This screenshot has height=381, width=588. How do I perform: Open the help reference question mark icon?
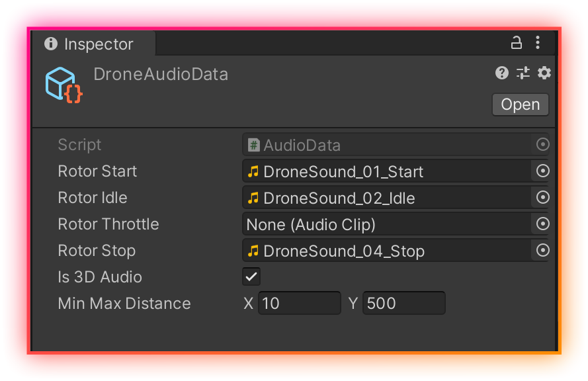(x=502, y=73)
